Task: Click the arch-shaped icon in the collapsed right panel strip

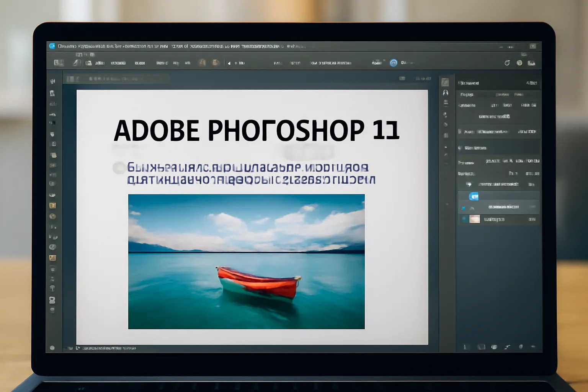Action: click(445, 93)
